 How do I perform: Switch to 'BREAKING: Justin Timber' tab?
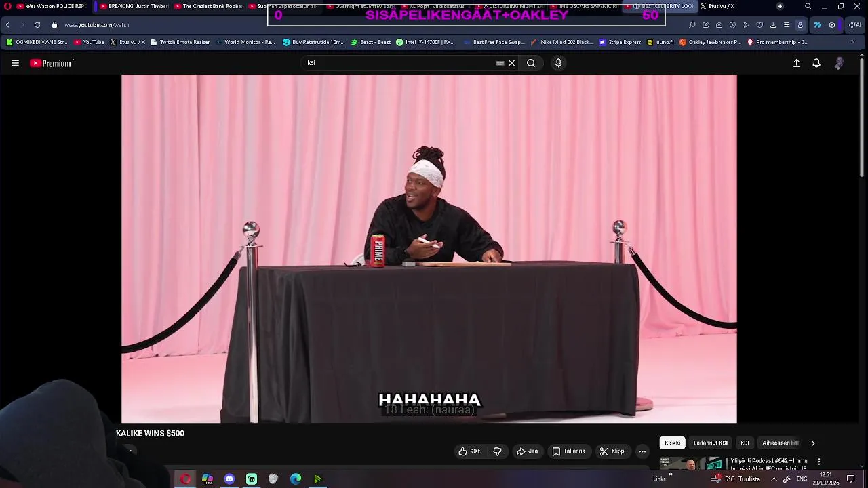[133, 6]
